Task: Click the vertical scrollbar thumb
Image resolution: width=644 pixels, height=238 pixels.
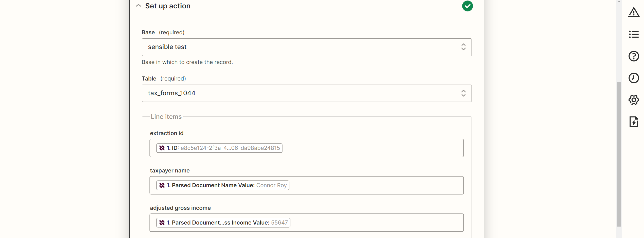Action: tap(619, 154)
